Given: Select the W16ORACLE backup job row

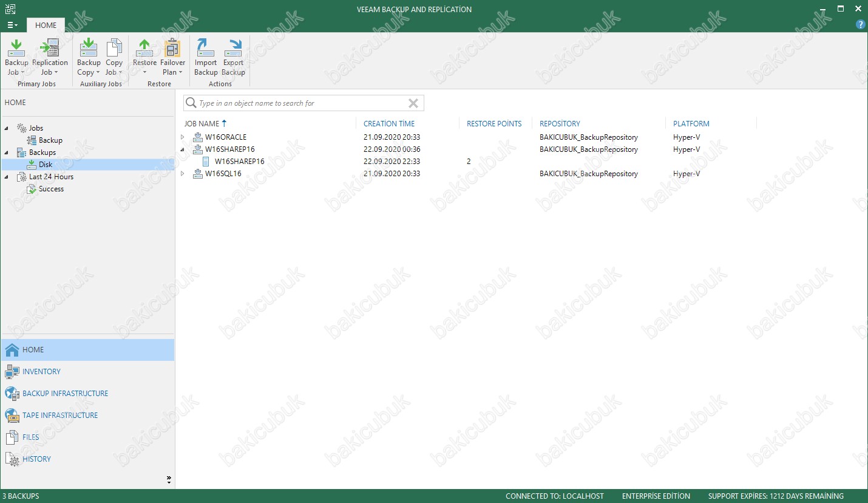Looking at the screenshot, I should [x=226, y=137].
